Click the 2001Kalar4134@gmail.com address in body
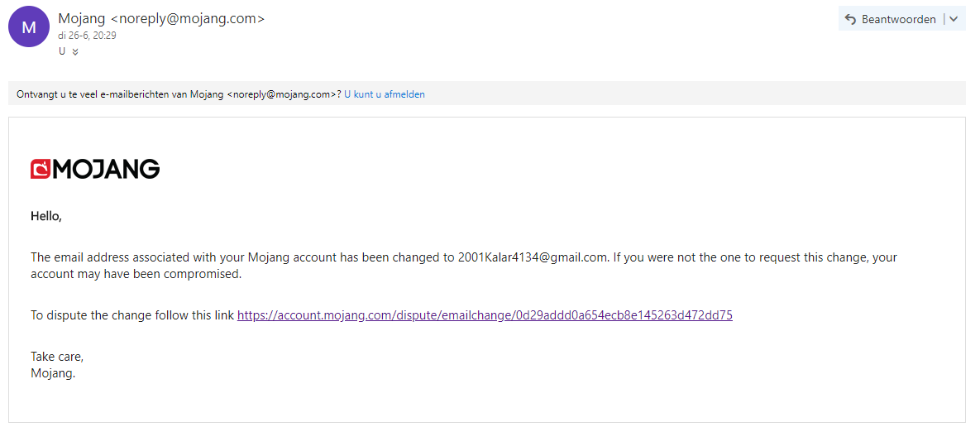 click(x=533, y=257)
